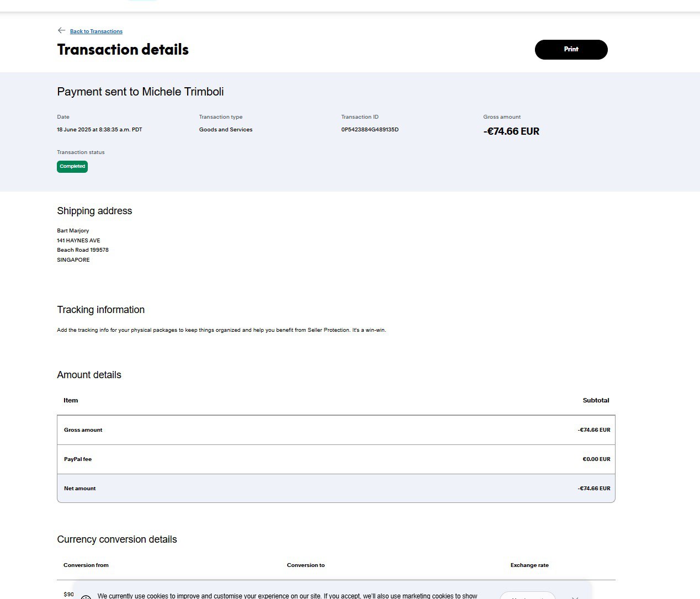Click the Item column header
Image resolution: width=700 pixels, height=599 pixels.
point(71,400)
